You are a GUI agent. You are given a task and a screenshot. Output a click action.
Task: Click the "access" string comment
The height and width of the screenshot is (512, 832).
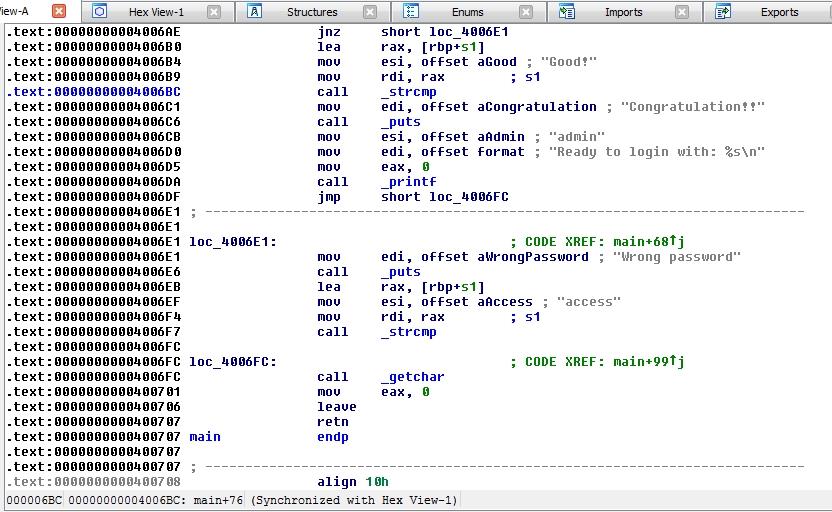(588, 302)
